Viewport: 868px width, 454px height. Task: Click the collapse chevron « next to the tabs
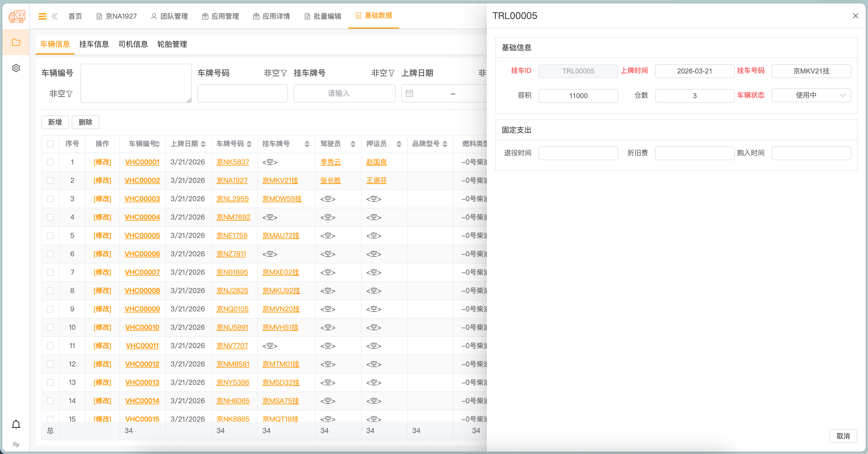(x=55, y=16)
